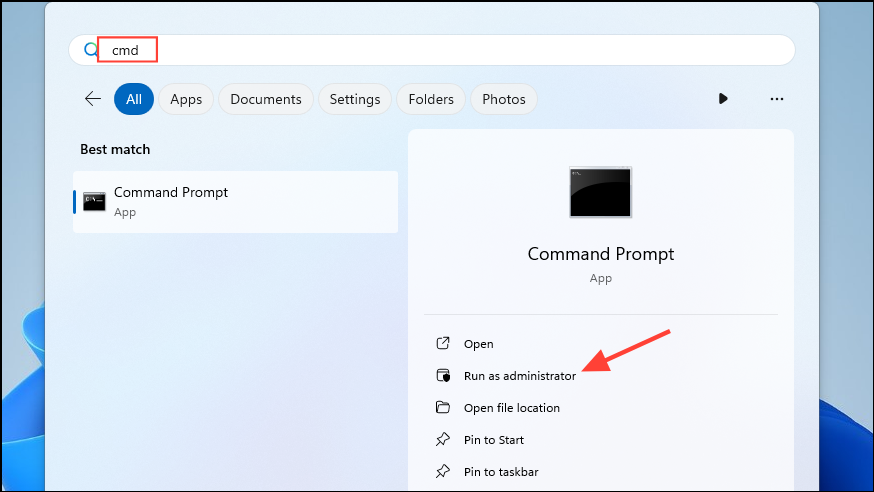874x492 pixels.
Task: Click the Run as administrator shield icon
Action: 443,376
